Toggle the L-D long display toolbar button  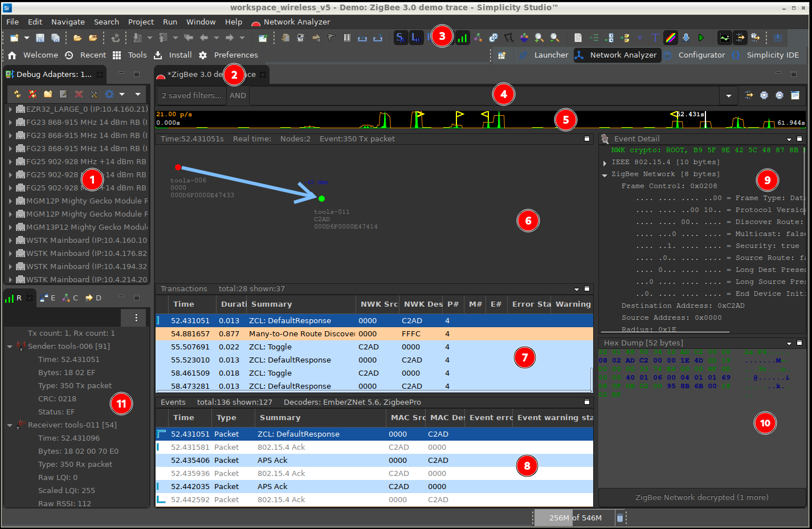pos(417,38)
